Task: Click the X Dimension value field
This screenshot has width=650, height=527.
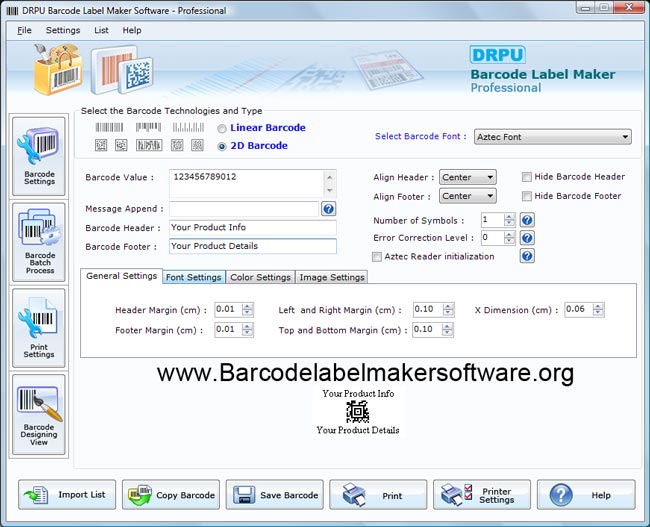Action: [x=579, y=309]
